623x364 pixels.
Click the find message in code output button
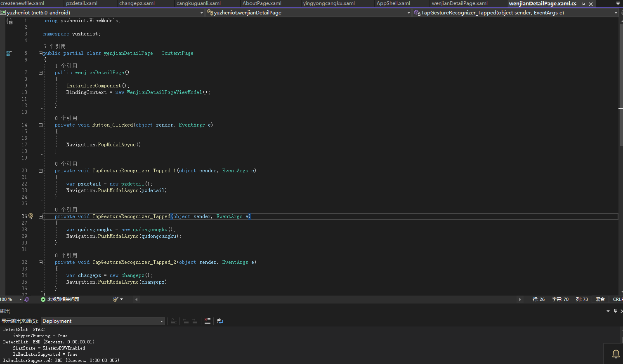(173, 321)
